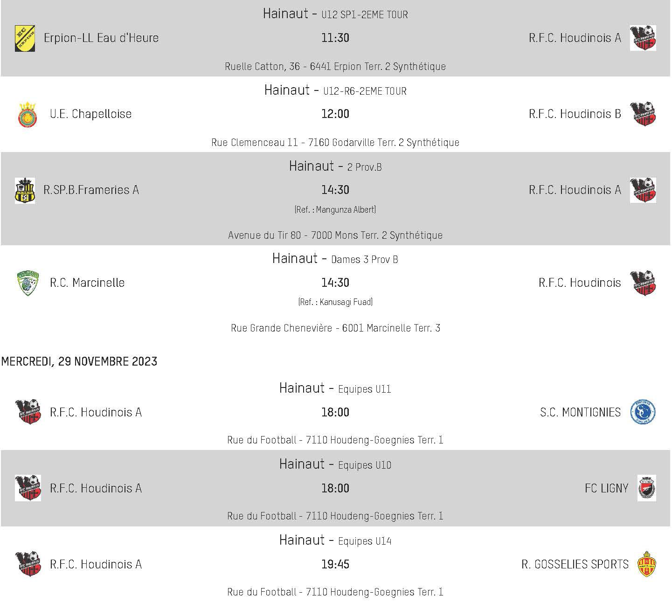Open the Erpion-LL Eau d'Heure team name
This screenshot has height=616, width=672.
[101, 38]
